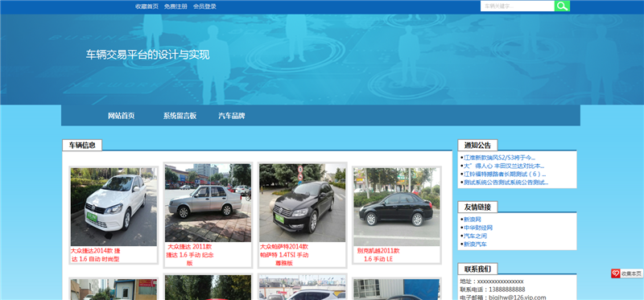This screenshot has width=644, height=300.
Task: Click the 大众捷达2014款 捷达 1.6 自动 title
Action: (x=95, y=255)
